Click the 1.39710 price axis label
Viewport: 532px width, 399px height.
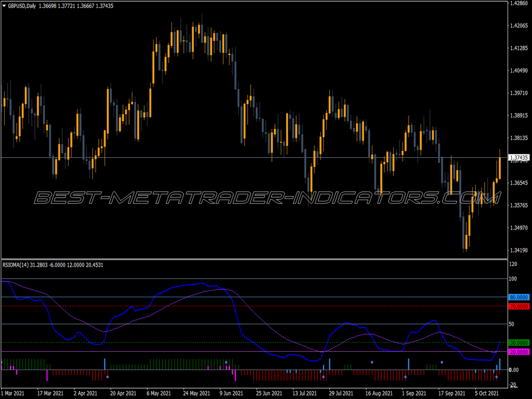[x=519, y=93]
